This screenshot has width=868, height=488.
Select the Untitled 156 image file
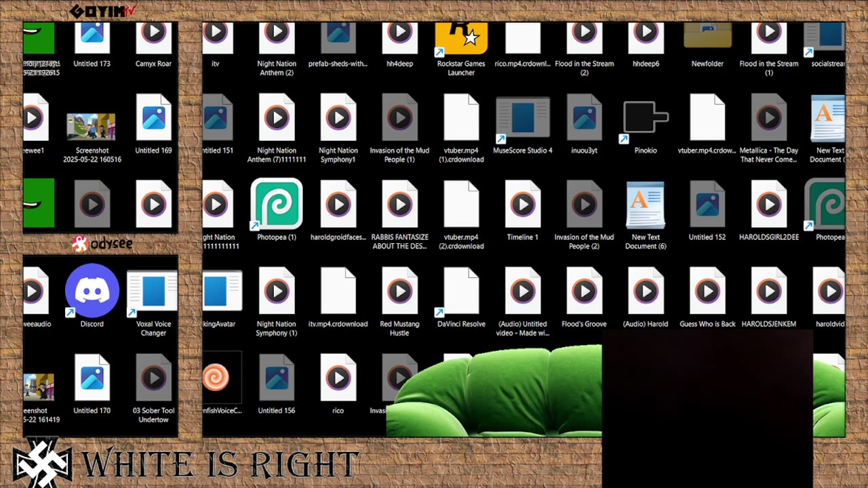tap(277, 378)
